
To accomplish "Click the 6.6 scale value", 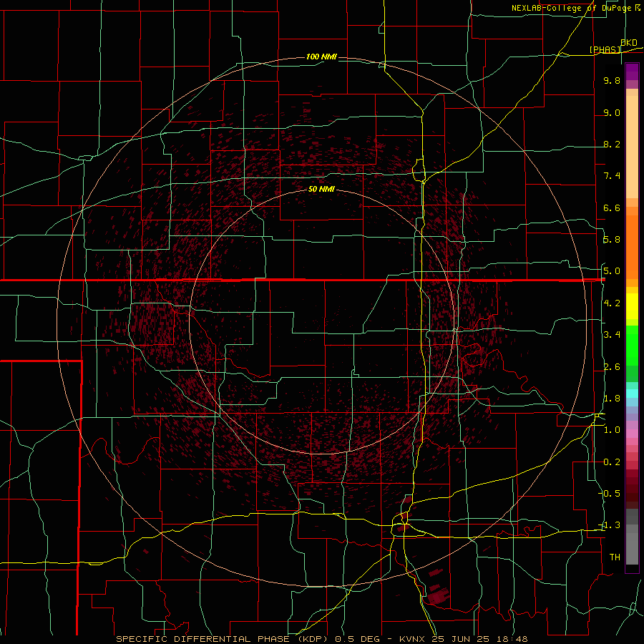I will tap(612, 208).
